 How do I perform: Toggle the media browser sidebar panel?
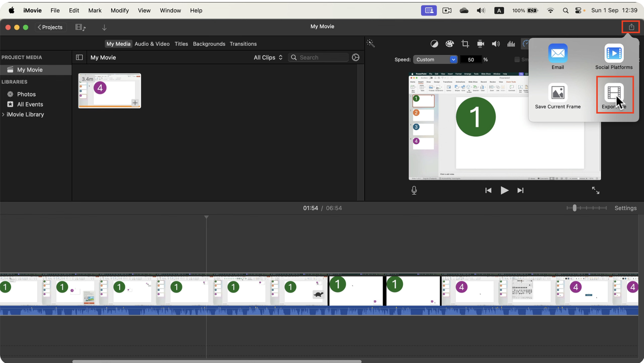coord(79,57)
